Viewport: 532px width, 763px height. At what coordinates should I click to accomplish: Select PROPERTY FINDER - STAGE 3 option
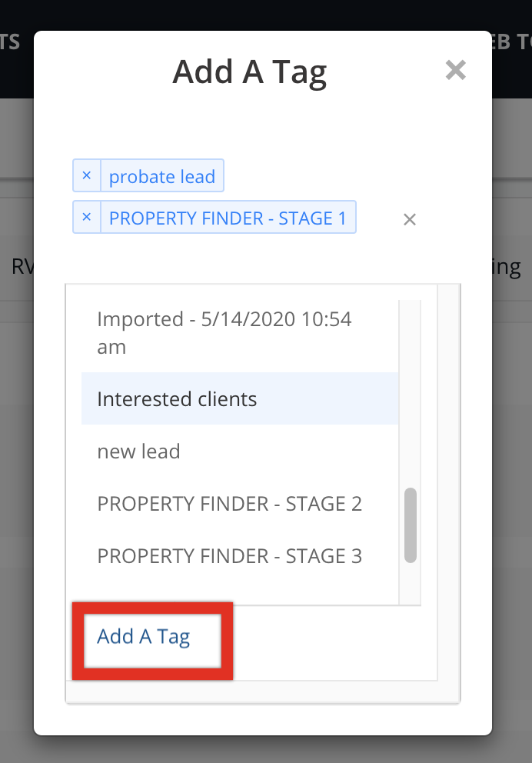pos(229,556)
